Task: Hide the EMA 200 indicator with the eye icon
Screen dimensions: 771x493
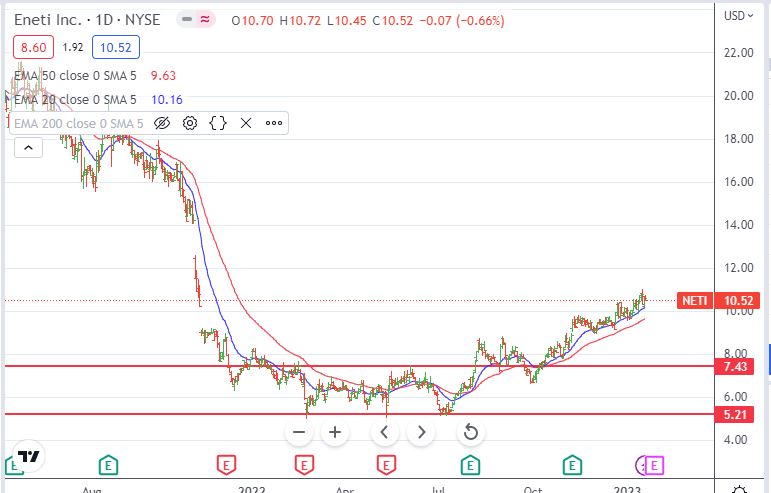Action: 162,123
